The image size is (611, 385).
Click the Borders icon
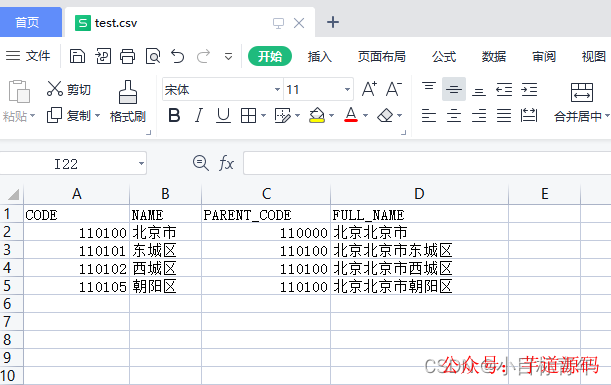pyautogui.click(x=248, y=116)
